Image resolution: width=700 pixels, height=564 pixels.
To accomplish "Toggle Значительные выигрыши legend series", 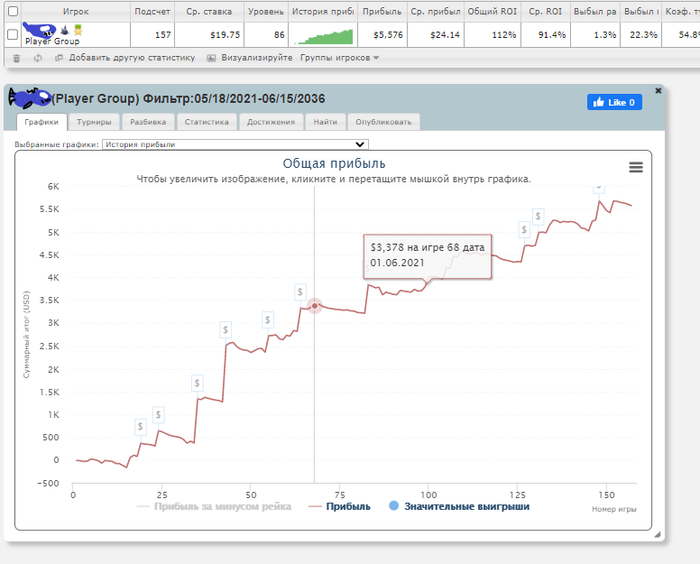I will point(459,506).
